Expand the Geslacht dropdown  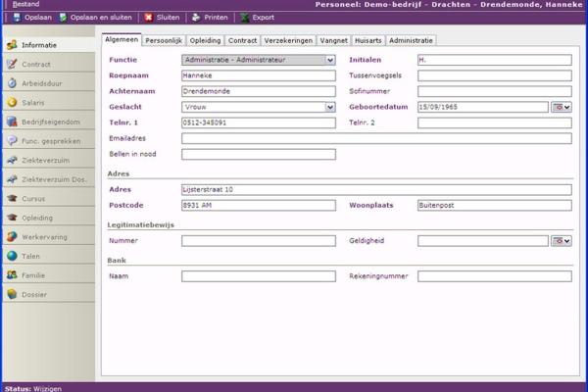[x=329, y=107]
